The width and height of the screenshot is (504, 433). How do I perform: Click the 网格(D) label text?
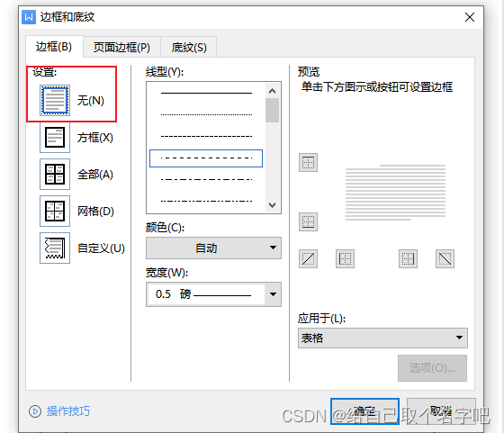[95, 212]
